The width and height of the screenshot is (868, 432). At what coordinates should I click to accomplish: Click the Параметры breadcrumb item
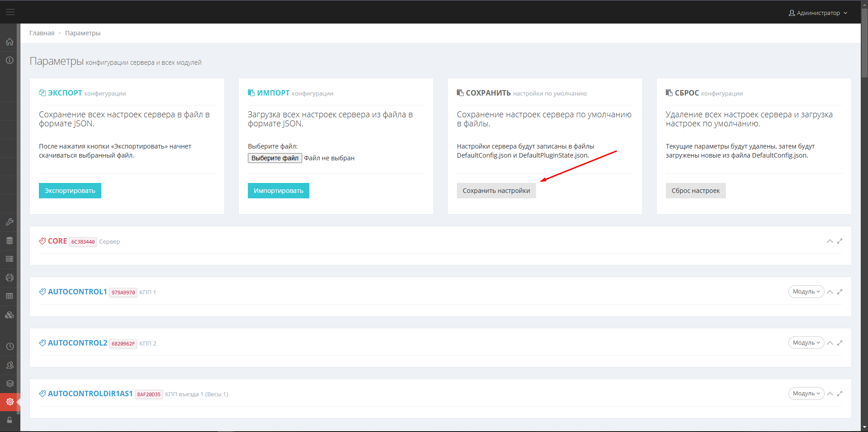click(x=83, y=33)
